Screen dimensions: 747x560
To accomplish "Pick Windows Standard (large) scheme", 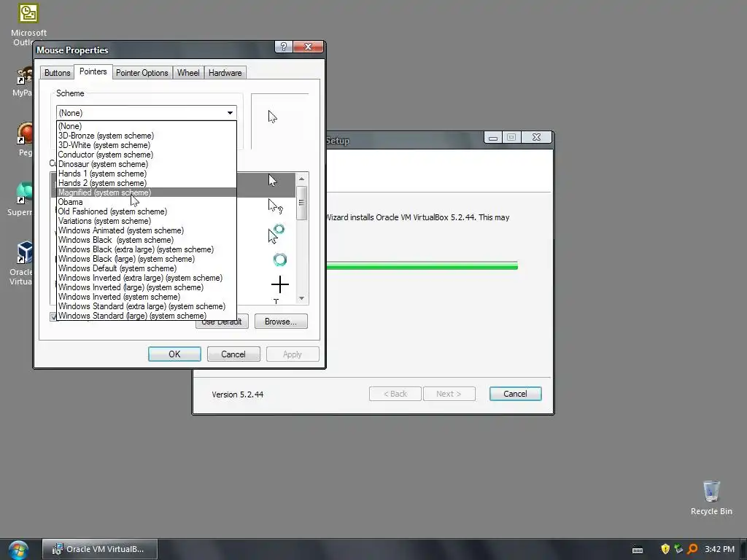I will click(x=146, y=316).
